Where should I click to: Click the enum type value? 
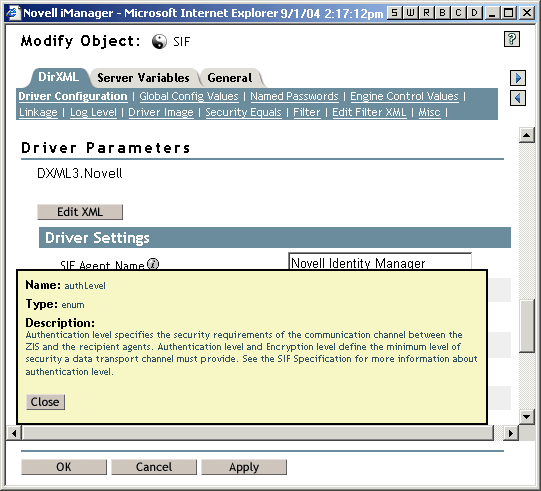coord(73,305)
